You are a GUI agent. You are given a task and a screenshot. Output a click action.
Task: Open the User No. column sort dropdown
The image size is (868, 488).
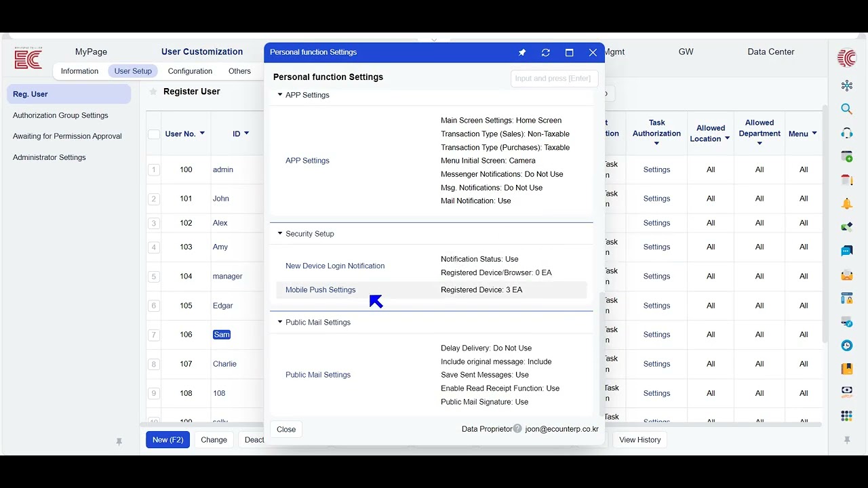(x=202, y=134)
